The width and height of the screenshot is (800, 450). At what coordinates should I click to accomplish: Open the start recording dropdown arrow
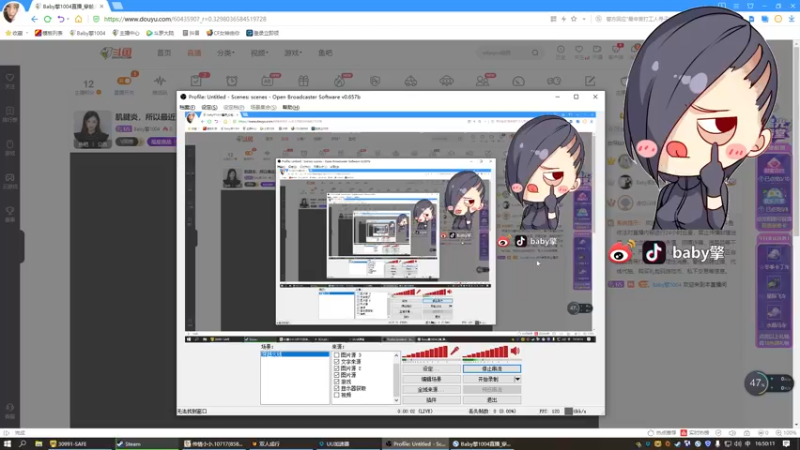click(x=517, y=379)
